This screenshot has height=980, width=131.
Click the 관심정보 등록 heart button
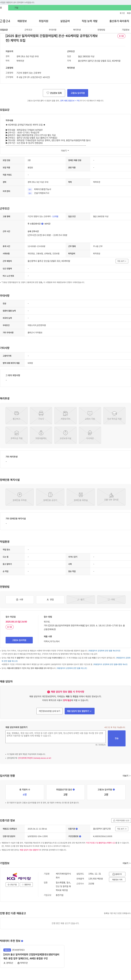pyautogui.click(x=54, y=93)
